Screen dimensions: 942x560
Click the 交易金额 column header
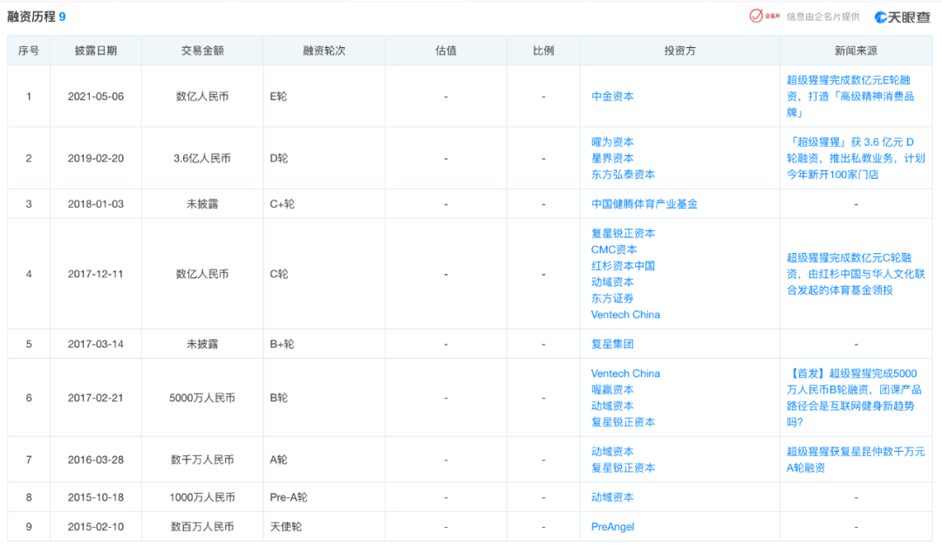[x=202, y=51]
